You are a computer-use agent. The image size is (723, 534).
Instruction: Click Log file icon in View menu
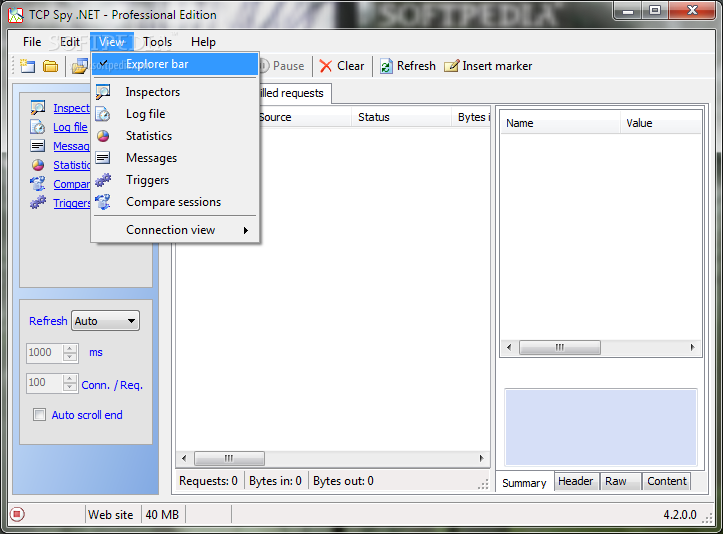103,114
